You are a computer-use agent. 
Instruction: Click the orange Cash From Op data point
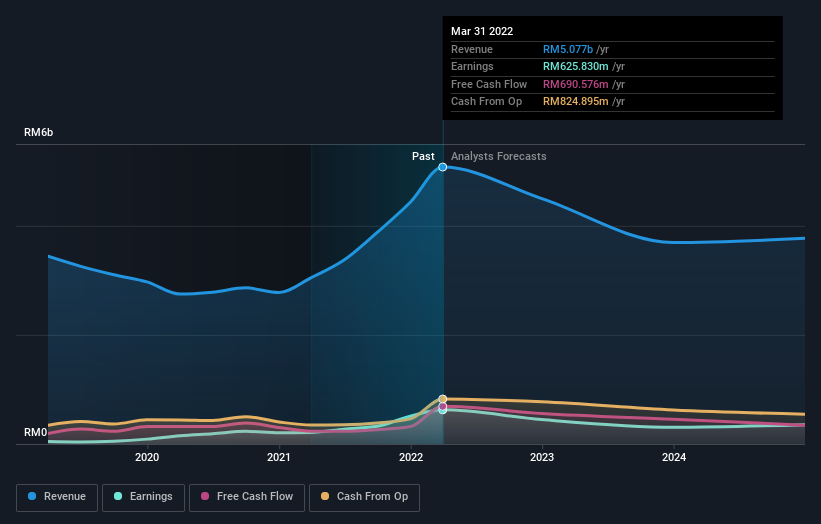442,399
